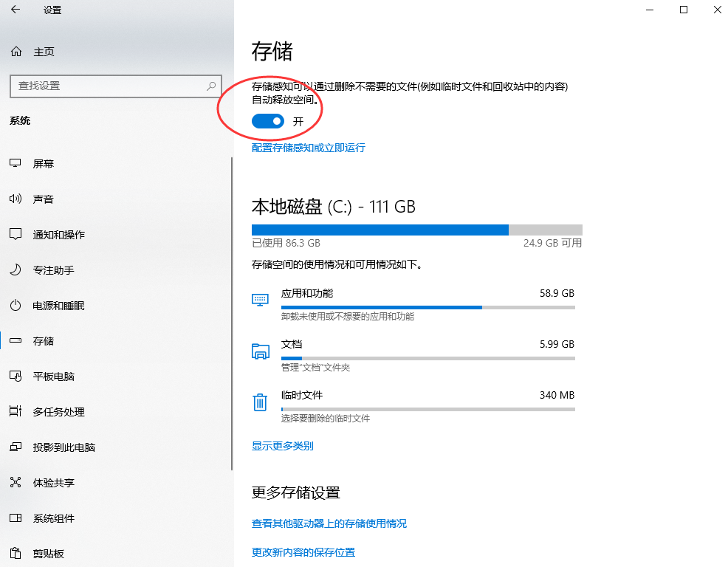Click the sidebar vertical scrollbar
728x567 pixels.
pos(232,314)
